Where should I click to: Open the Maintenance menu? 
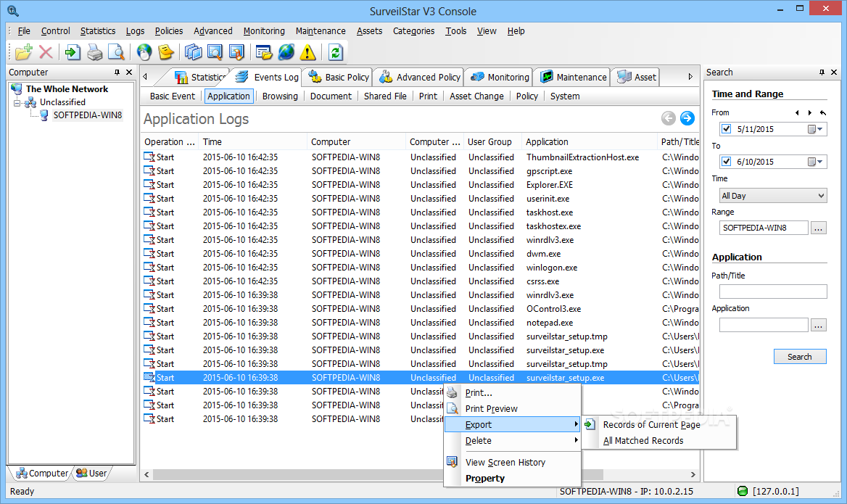321,30
